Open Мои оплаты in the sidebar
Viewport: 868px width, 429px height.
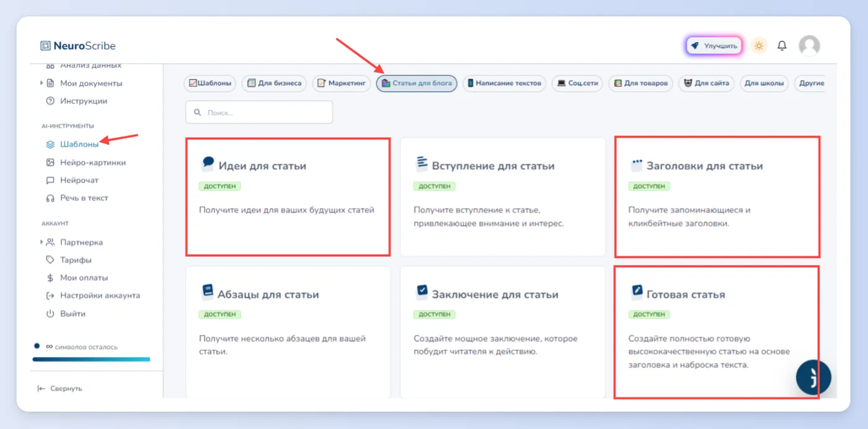84,278
